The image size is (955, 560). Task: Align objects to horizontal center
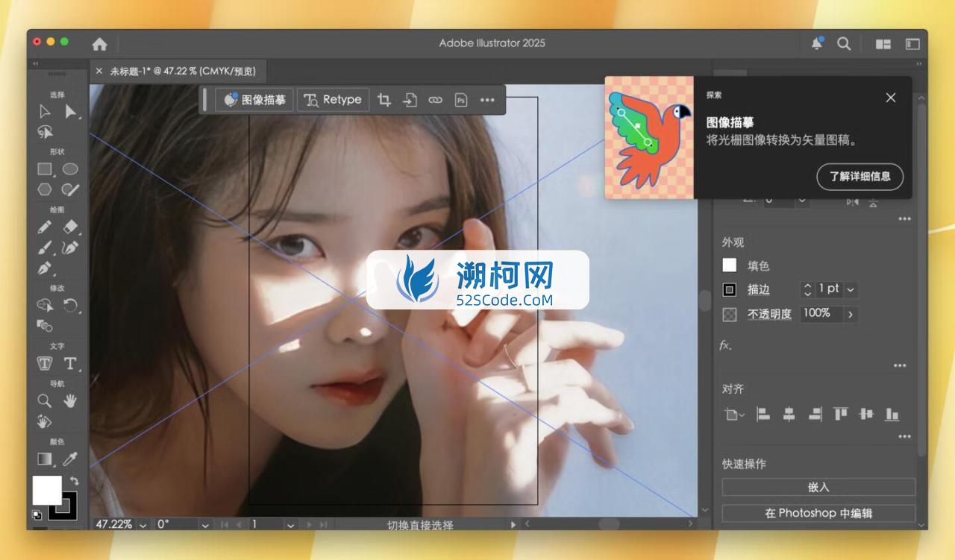point(789,414)
